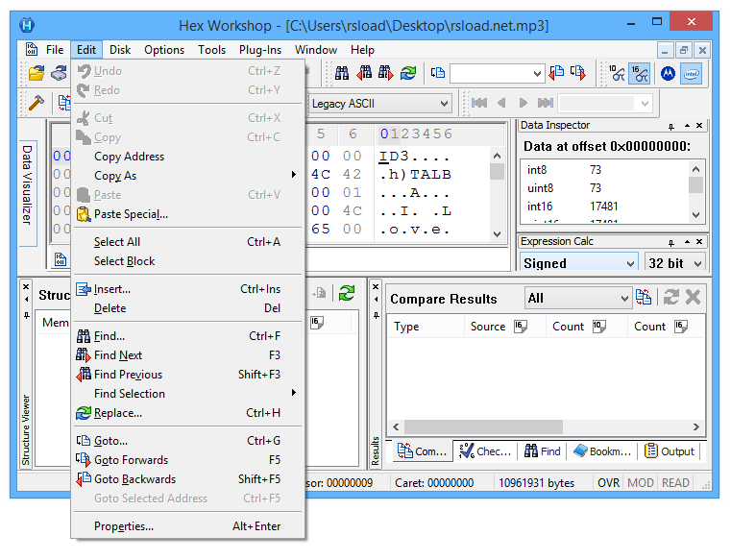Viewport: 731px width, 560px height.
Task: Click Goto Backwards toolbar icon with red arrow
Action: click(x=556, y=73)
